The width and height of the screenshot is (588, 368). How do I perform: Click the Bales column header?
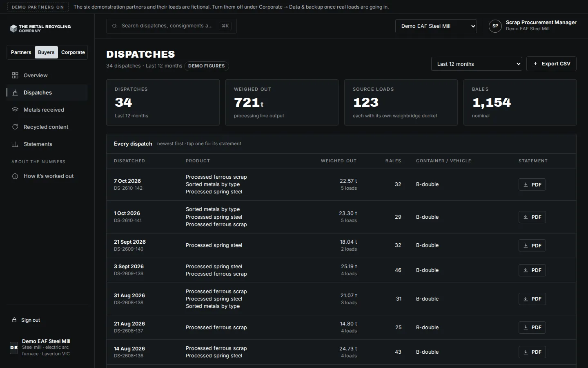coord(393,161)
